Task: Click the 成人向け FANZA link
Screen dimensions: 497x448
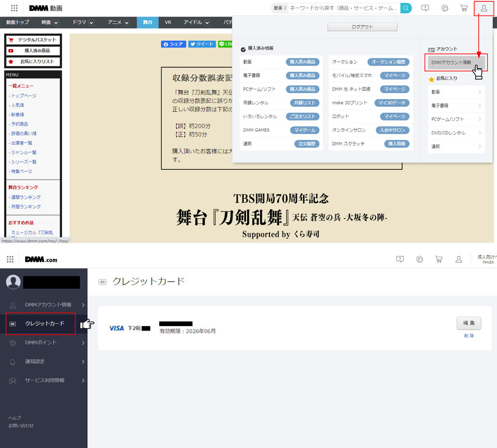Action: [487, 259]
